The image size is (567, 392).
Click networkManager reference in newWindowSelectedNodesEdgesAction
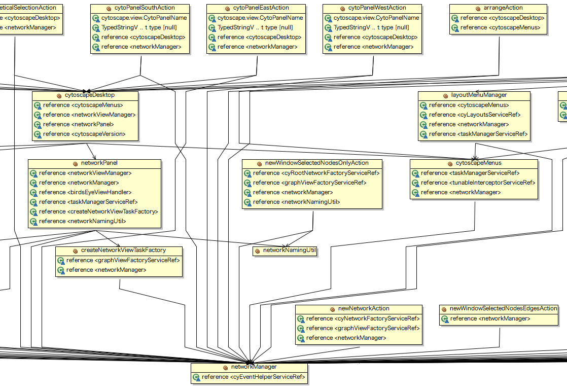pos(489,318)
